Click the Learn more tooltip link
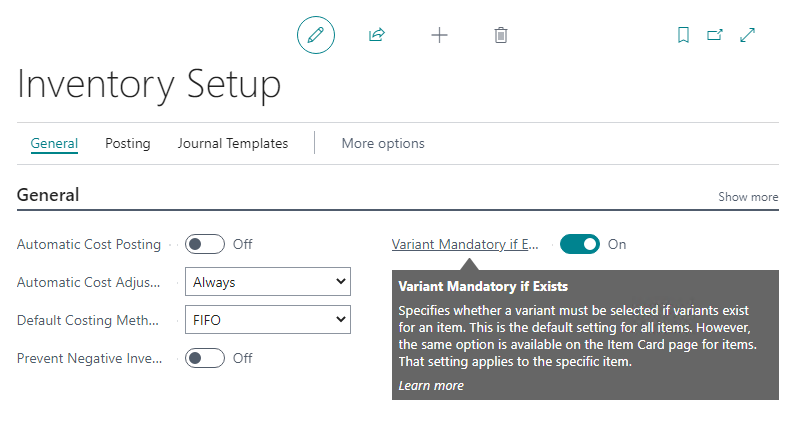Screen dimensions: 799x426 431,386
